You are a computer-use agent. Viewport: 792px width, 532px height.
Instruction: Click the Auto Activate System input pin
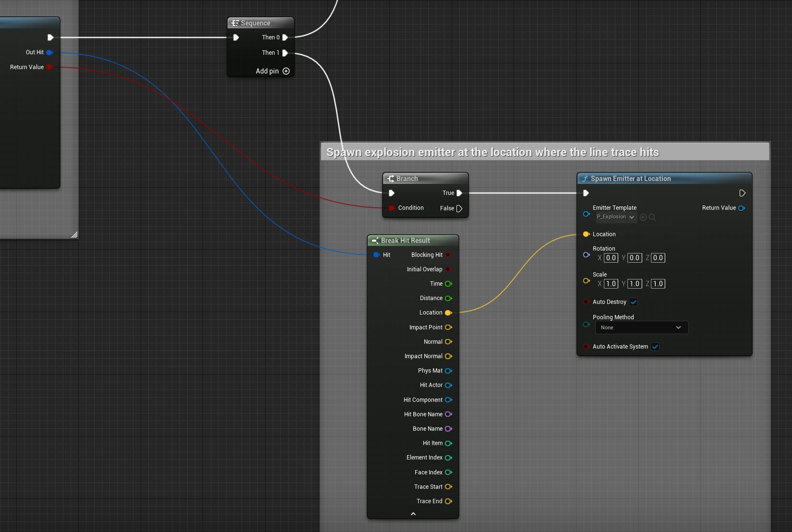pyautogui.click(x=586, y=347)
